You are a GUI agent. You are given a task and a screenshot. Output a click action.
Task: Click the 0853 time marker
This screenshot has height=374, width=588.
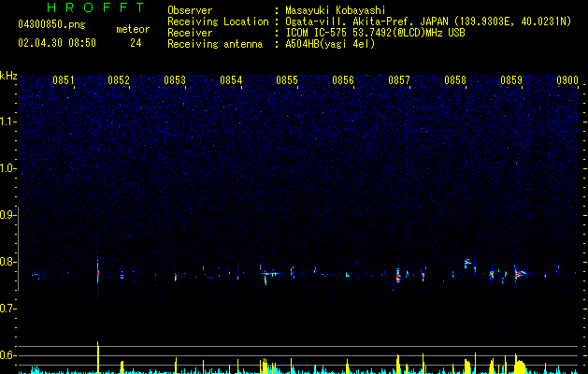tap(175, 80)
